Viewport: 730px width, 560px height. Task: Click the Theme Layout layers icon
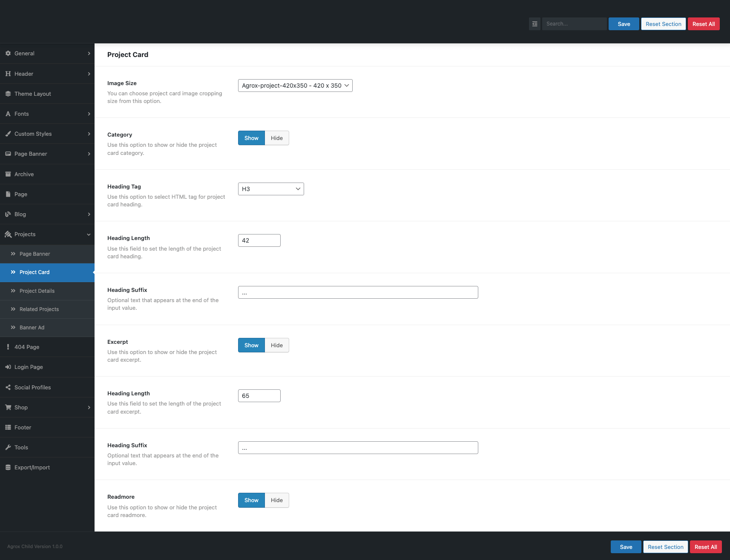click(x=8, y=94)
